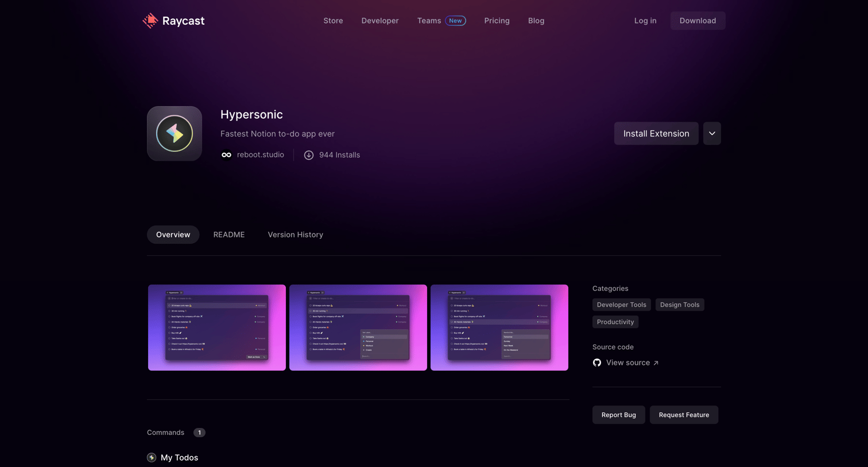
Task: Open the reboot.studio author profile
Action: pyautogui.click(x=261, y=155)
